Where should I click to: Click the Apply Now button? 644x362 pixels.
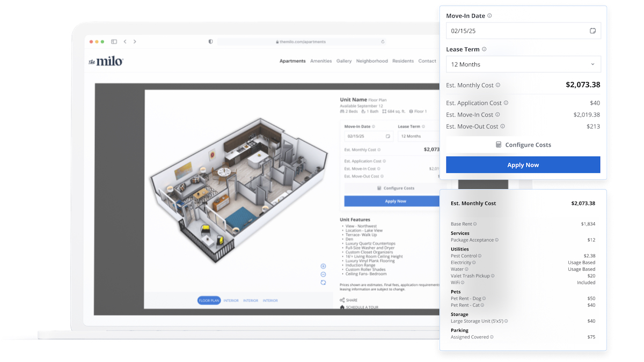tap(523, 165)
